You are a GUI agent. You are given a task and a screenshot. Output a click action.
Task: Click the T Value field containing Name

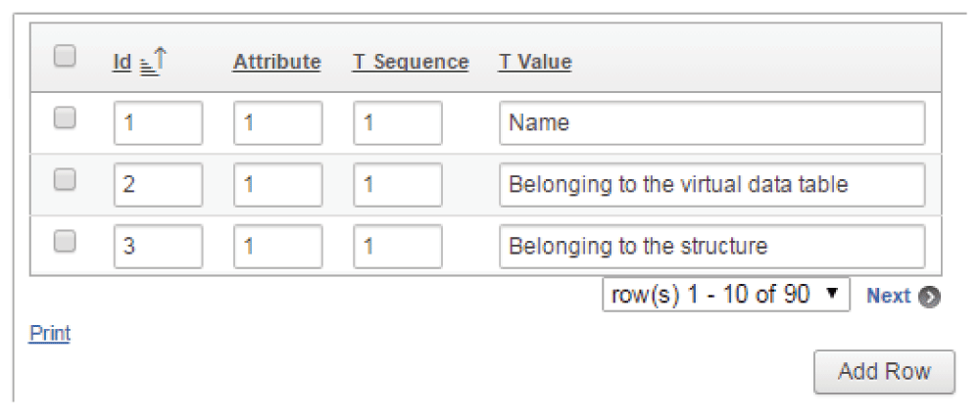pyautogui.click(x=711, y=123)
